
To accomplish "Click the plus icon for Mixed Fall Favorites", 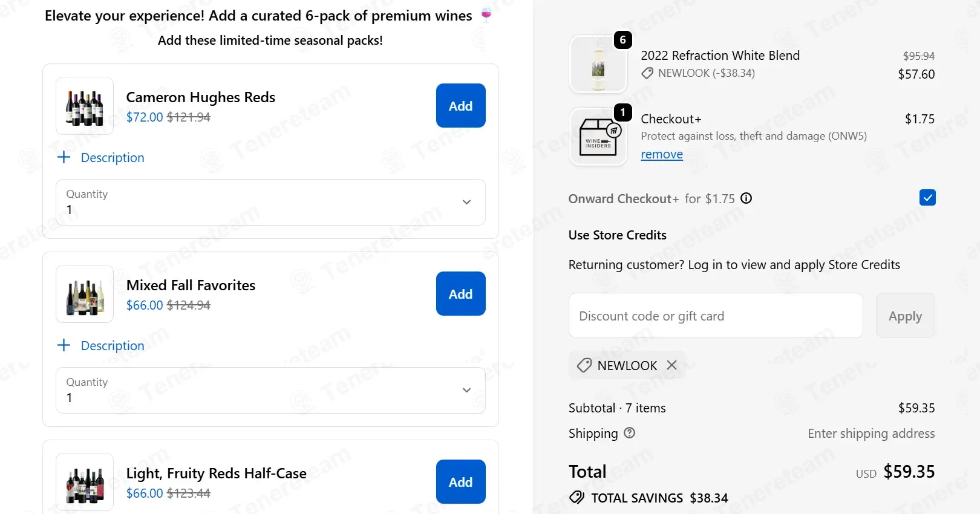I will click(x=64, y=345).
